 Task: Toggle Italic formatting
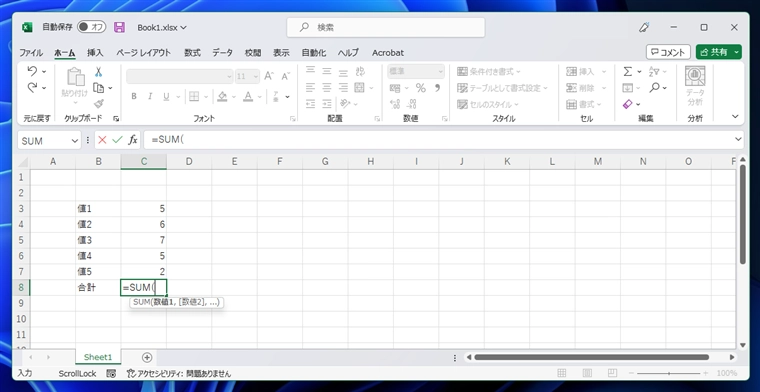tap(150, 96)
